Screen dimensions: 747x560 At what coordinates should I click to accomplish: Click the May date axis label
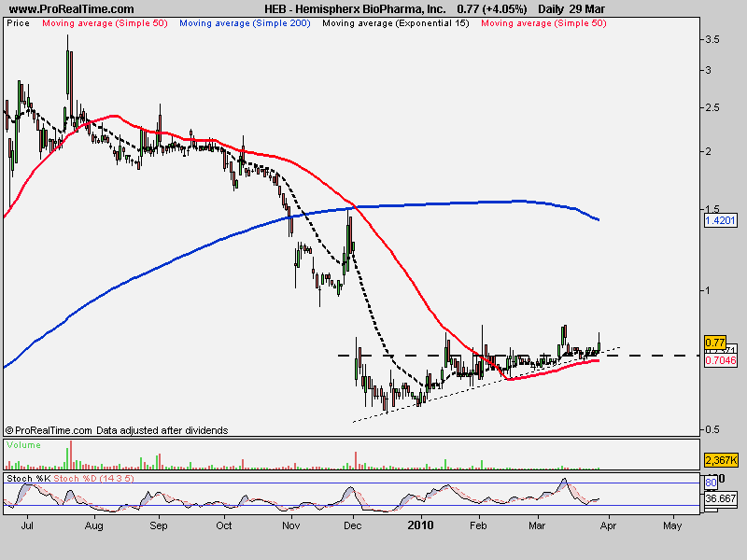(x=672, y=525)
